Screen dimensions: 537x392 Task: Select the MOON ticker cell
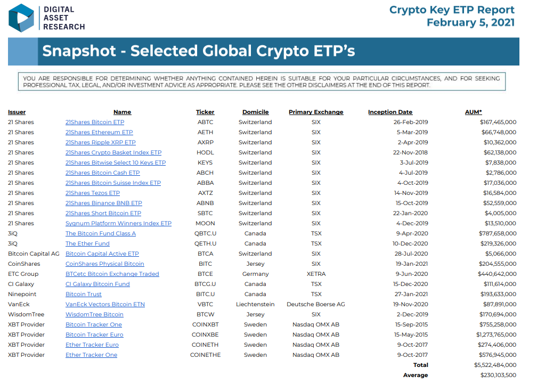205,223
